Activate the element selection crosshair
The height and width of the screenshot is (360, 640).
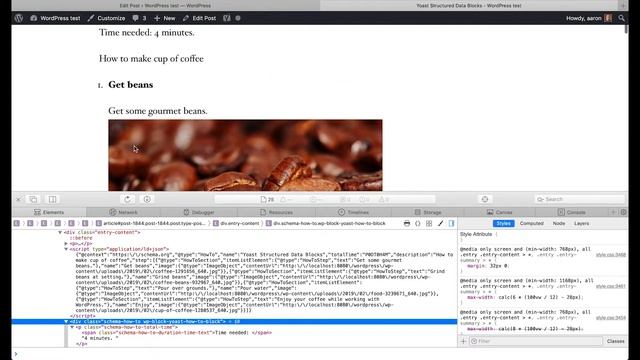click(485, 199)
